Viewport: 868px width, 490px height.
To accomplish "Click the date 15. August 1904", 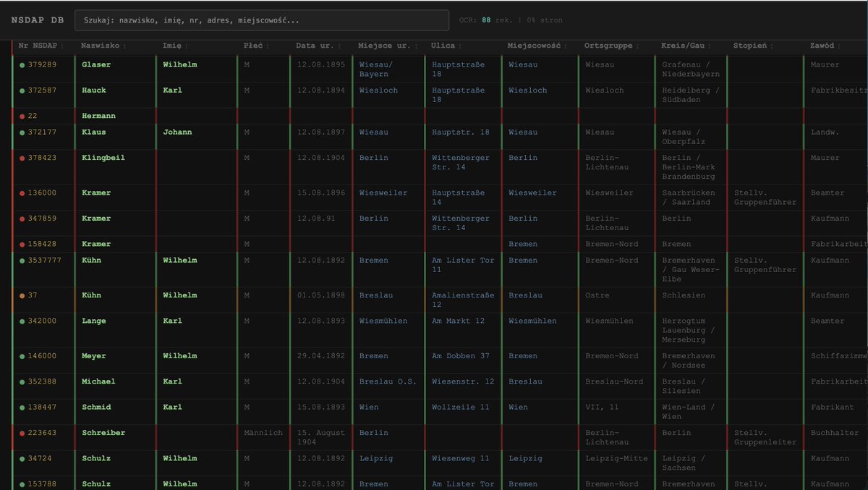I will pos(321,438).
